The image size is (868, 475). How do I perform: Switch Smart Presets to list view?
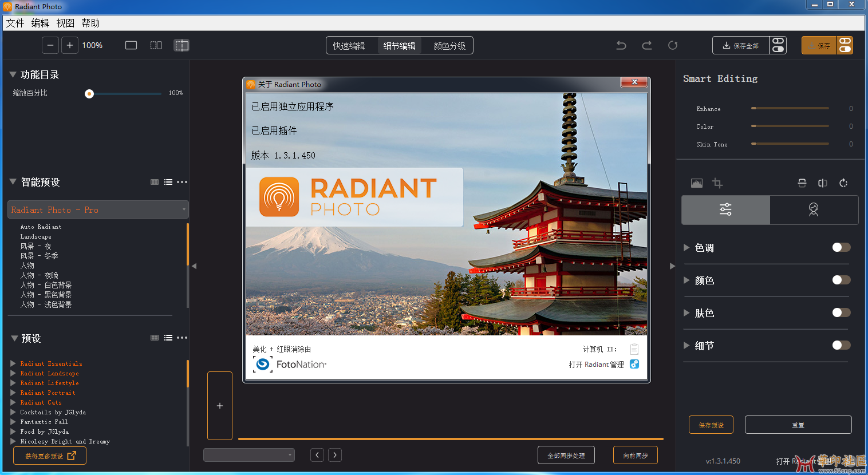[168, 182]
